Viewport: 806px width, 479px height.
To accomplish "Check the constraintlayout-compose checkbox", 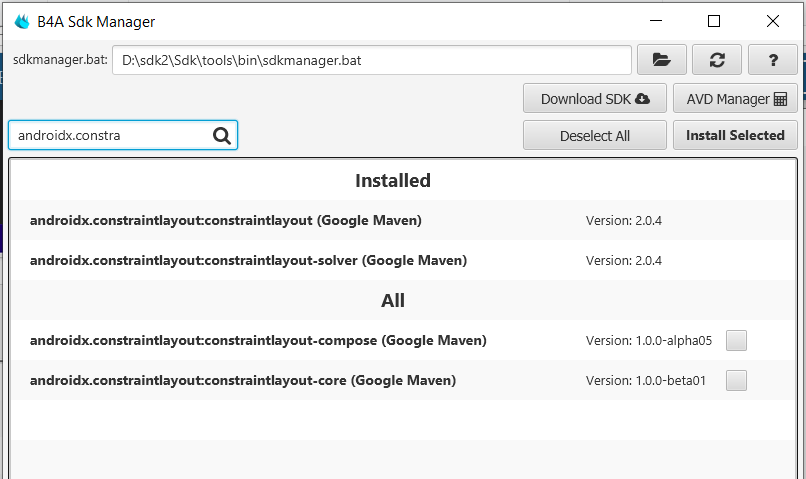I will click(736, 341).
